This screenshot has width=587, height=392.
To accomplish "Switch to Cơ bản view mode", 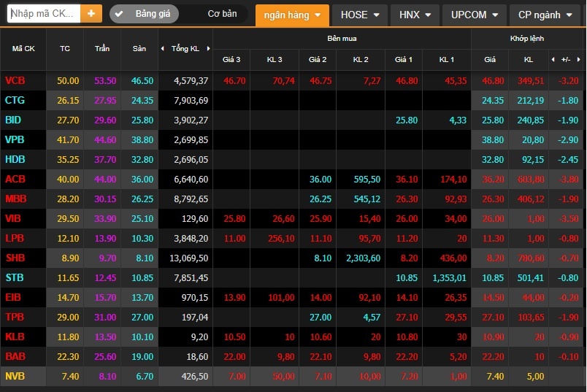I will point(222,14).
